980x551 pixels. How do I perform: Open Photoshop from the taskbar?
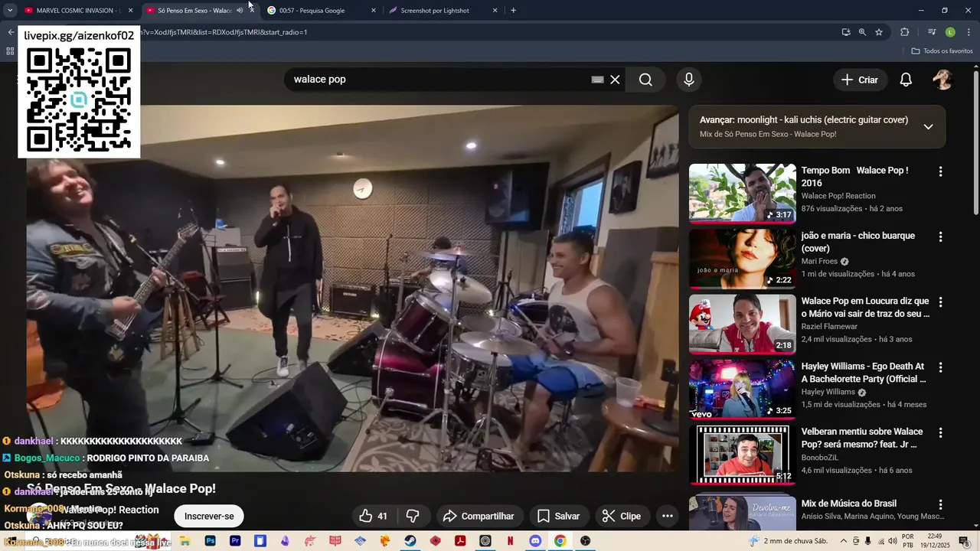(210, 541)
